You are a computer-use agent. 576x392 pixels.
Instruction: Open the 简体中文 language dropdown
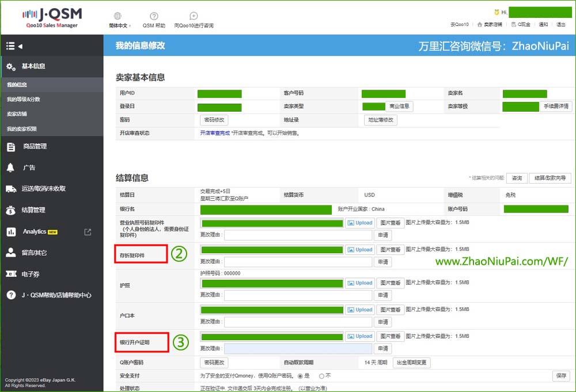120,25
